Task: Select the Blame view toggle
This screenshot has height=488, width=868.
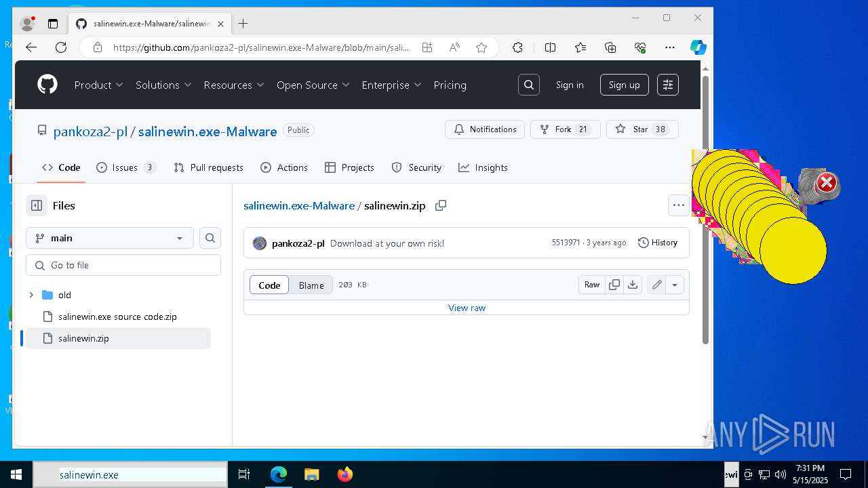Action: pos(311,285)
